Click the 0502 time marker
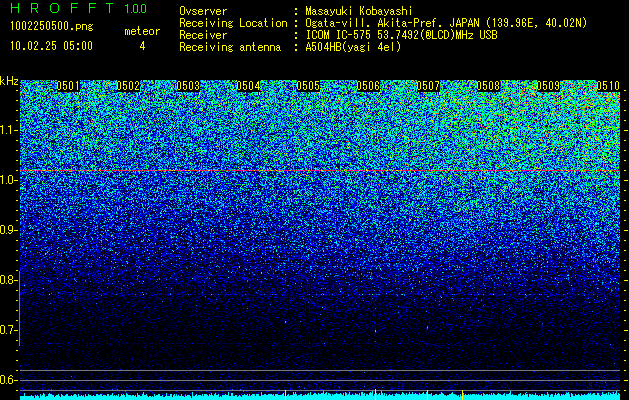Screen dimensions: 629x400 tap(128, 86)
